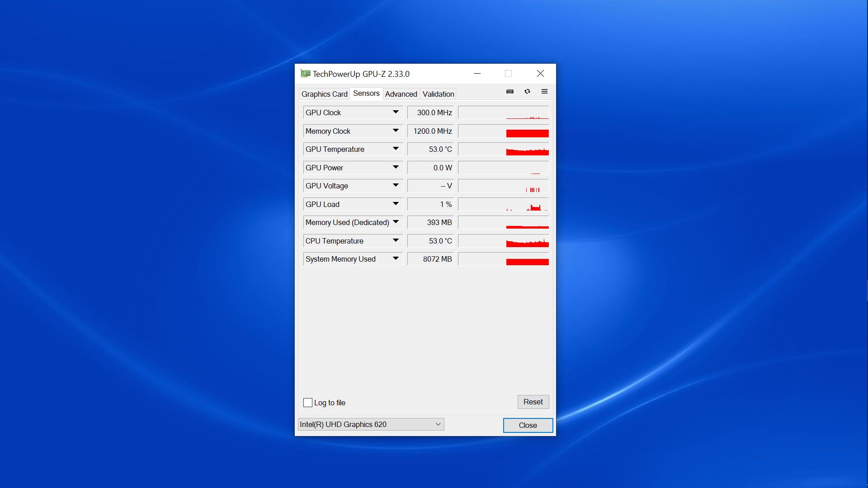Toggle the Log to file checkbox
Image resolution: width=868 pixels, height=488 pixels.
(308, 403)
